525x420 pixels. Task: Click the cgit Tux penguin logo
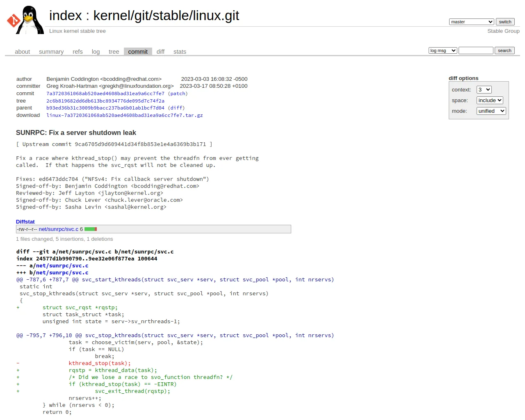click(x=25, y=20)
